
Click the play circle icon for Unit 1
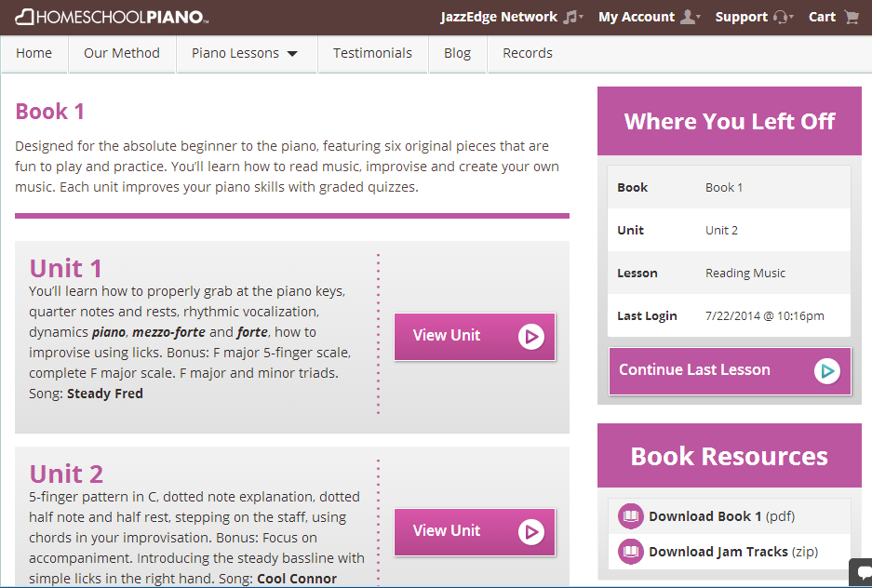[x=531, y=336]
